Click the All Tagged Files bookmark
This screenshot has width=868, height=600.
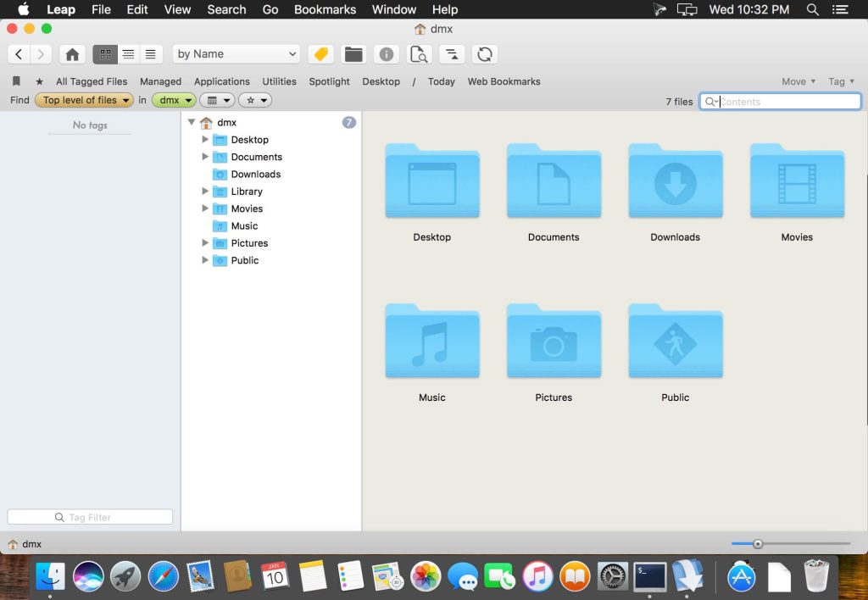92,81
